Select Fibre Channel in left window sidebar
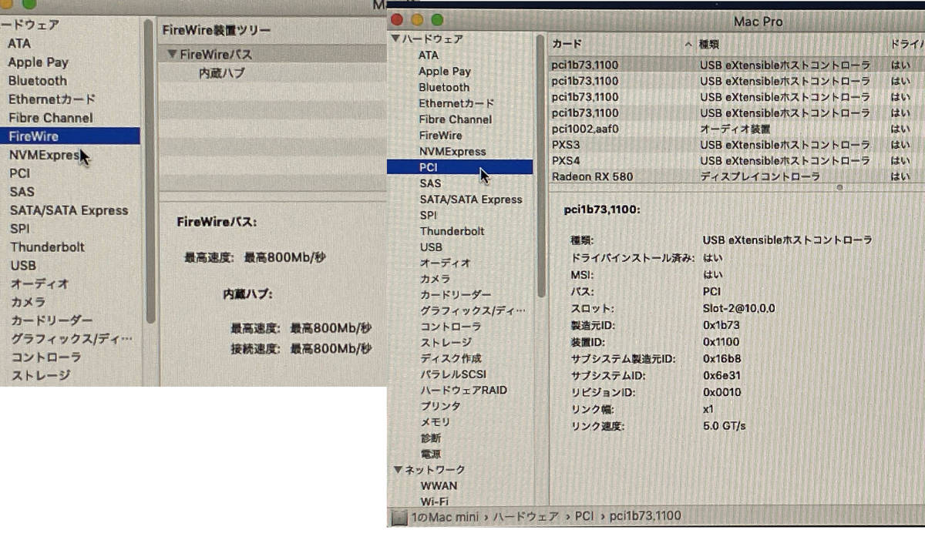The width and height of the screenshot is (925, 560). 50,118
